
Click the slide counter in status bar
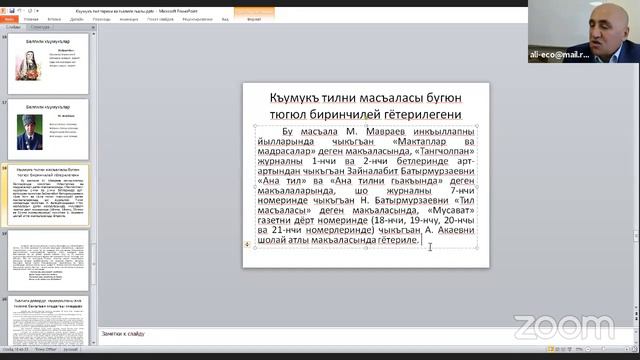[16, 349]
